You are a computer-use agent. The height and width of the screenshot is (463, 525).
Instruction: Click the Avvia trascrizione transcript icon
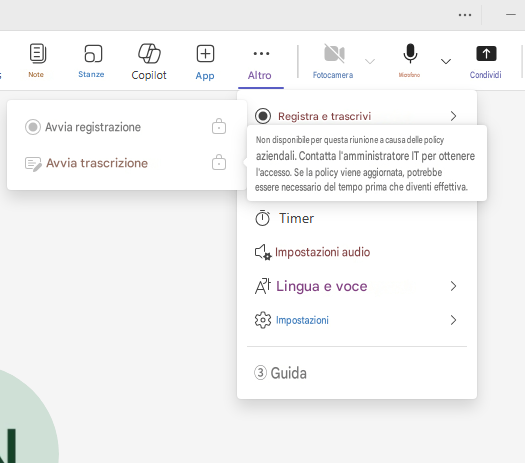[x=33, y=164]
